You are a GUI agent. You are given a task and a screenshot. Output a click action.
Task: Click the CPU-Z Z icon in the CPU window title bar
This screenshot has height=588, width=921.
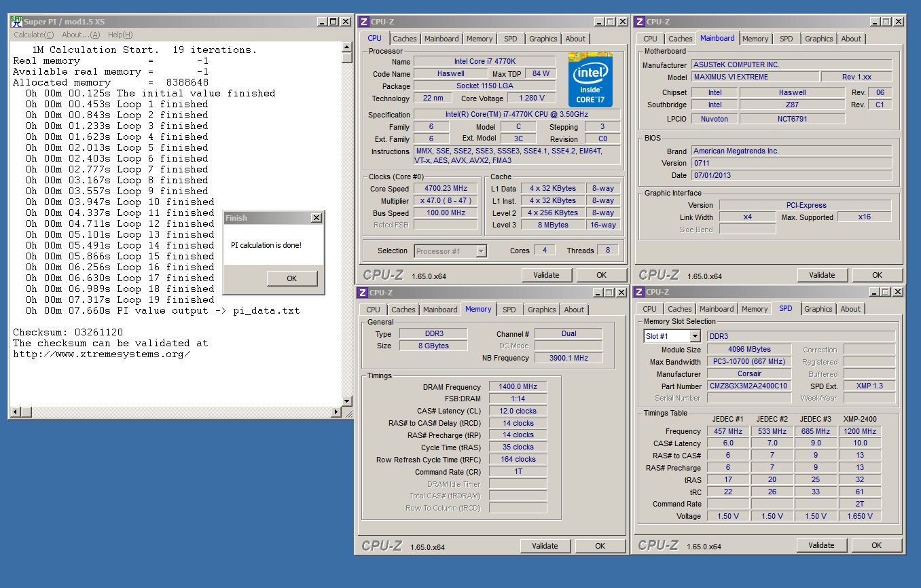tap(364, 22)
